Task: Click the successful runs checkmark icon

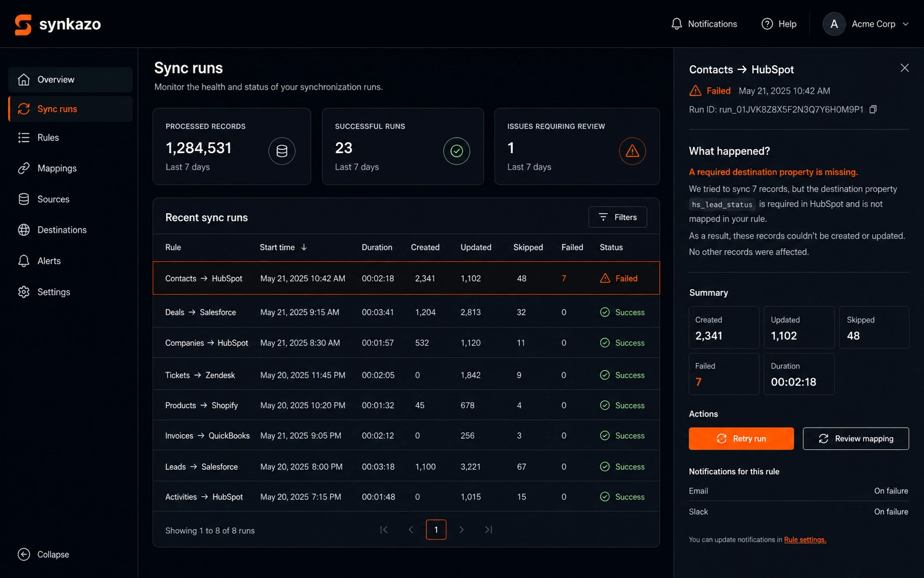Action: tap(457, 151)
